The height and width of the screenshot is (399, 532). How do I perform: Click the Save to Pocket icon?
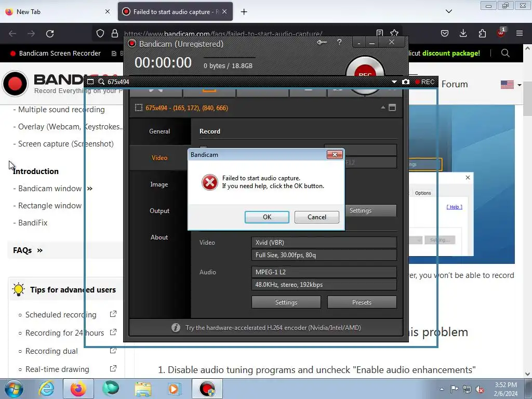tap(445, 33)
